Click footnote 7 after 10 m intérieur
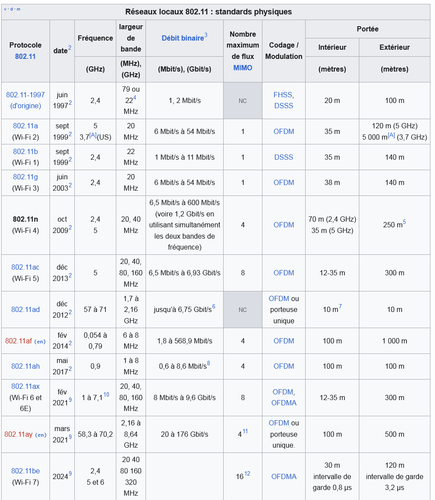Screen dimensions: 435x500 click(340, 306)
